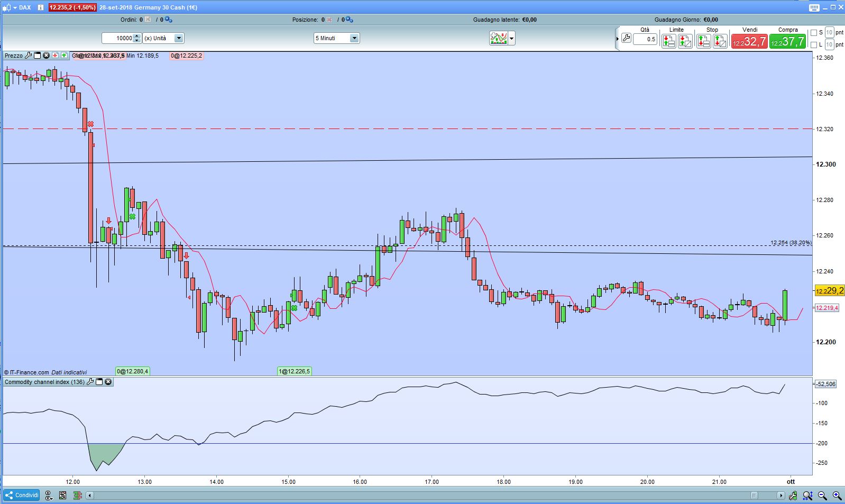Screen dimensions: 845x504
Task: Open the chart style icon in the toolbar
Action: click(498, 38)
